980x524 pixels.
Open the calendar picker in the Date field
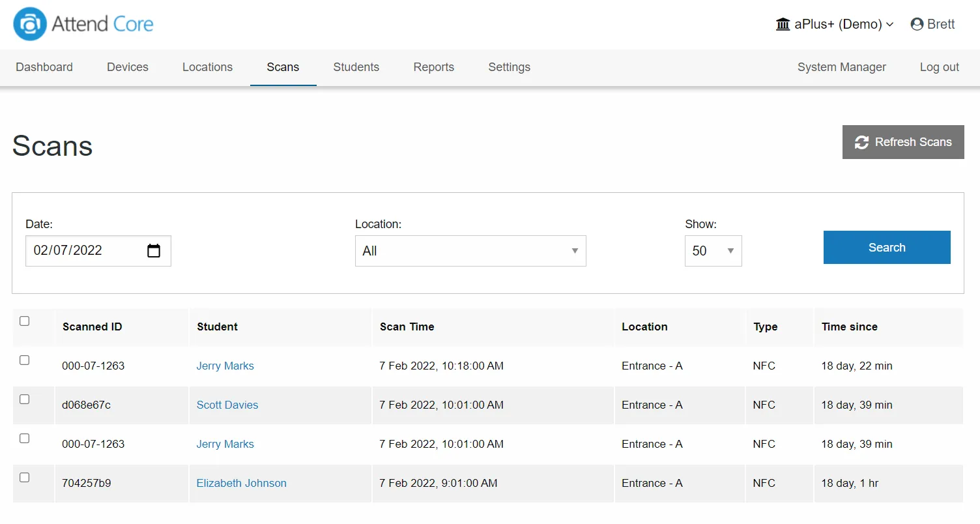coord(154,251)
